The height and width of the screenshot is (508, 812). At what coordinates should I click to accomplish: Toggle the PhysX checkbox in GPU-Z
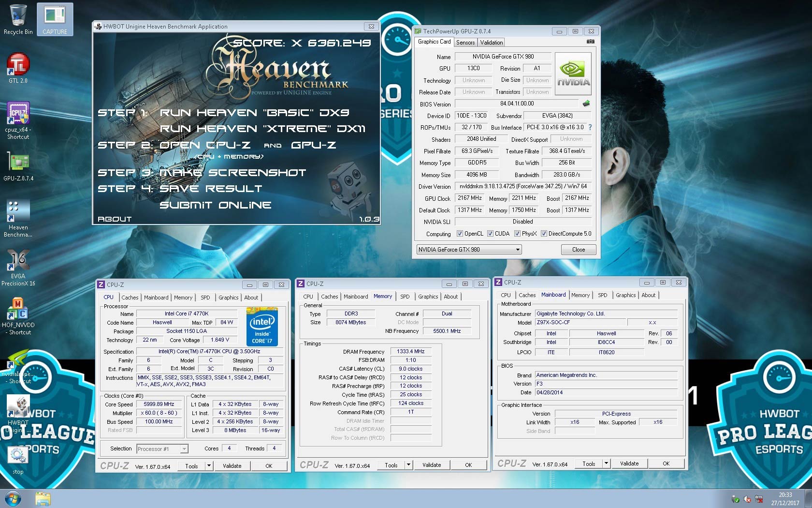click(517, 234)
